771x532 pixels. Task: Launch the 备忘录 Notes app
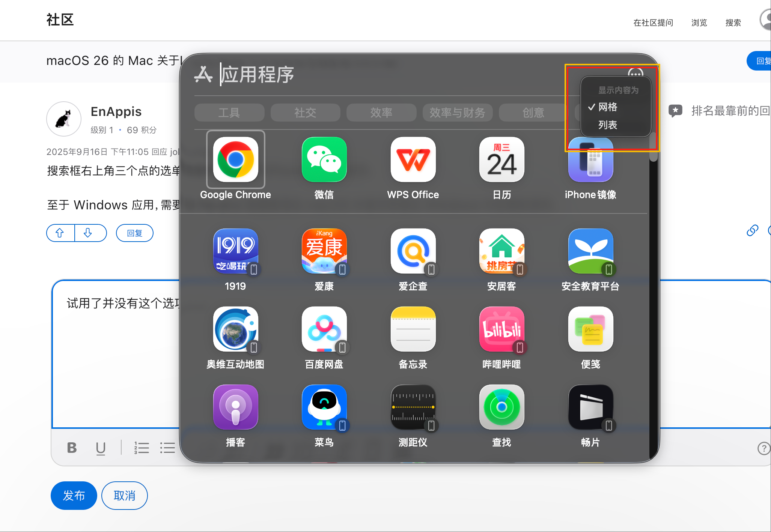(x=413, y=329)
